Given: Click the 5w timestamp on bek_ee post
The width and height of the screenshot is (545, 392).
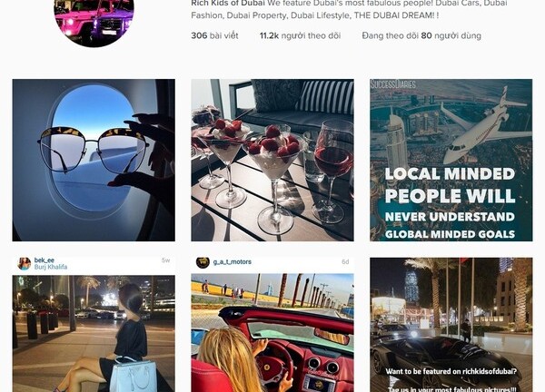Looking at the screenshot, I should tap(166, 260).
